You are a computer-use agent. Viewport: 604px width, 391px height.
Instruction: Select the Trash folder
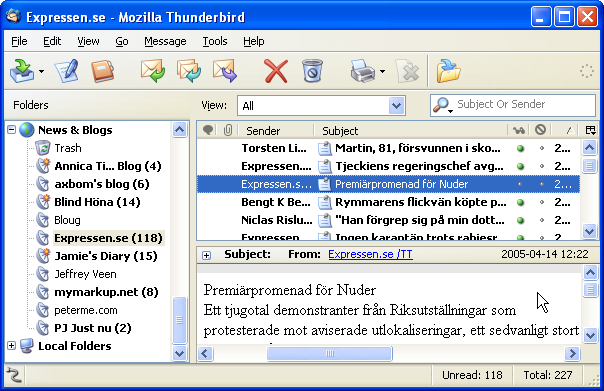tap(68, 148)
